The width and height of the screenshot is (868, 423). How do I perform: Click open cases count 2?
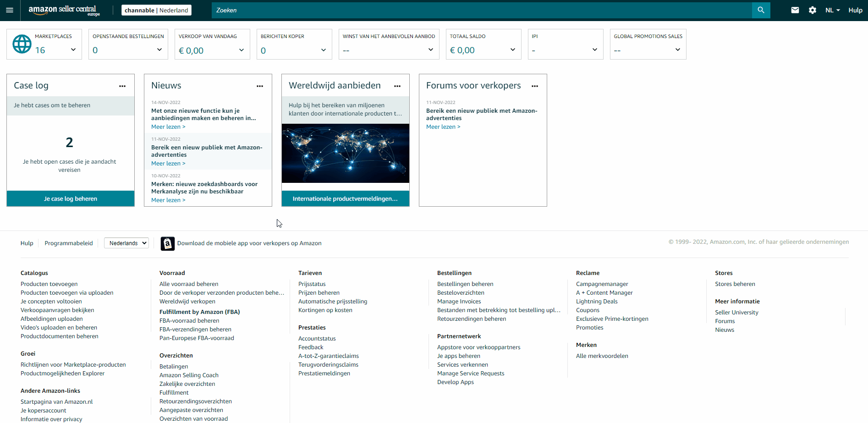click(x=69, y=143)
